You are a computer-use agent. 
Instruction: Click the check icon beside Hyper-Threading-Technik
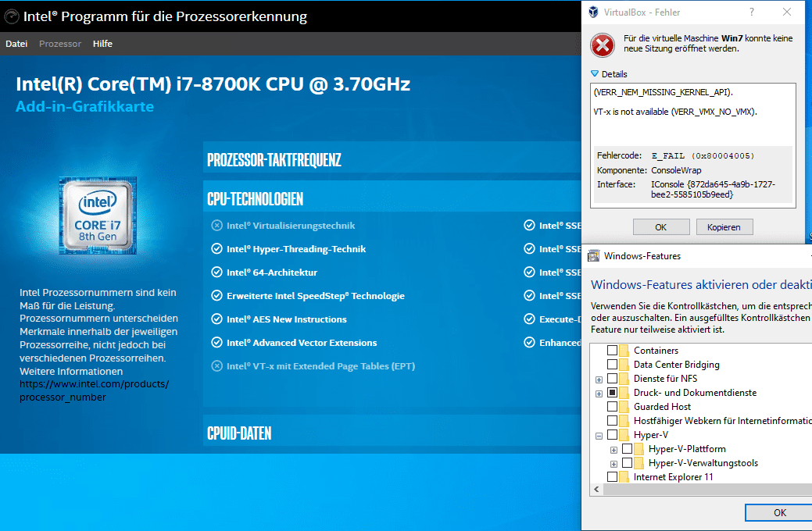(217, 249)
